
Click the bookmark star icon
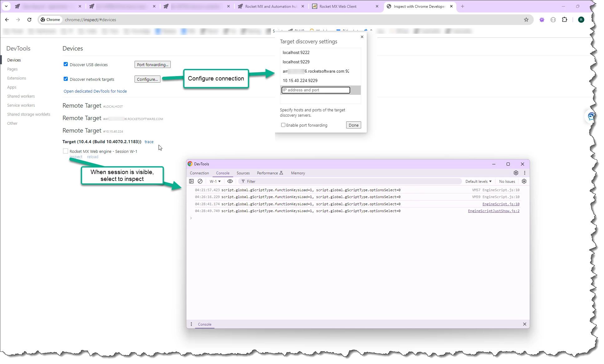pos(526,20)
